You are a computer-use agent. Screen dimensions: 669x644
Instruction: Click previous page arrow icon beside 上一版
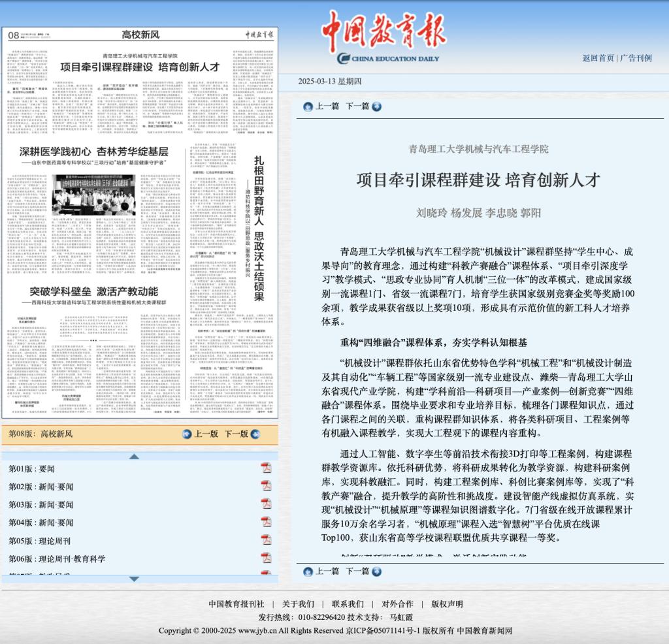pyautogui.click(x=187, y=434)
